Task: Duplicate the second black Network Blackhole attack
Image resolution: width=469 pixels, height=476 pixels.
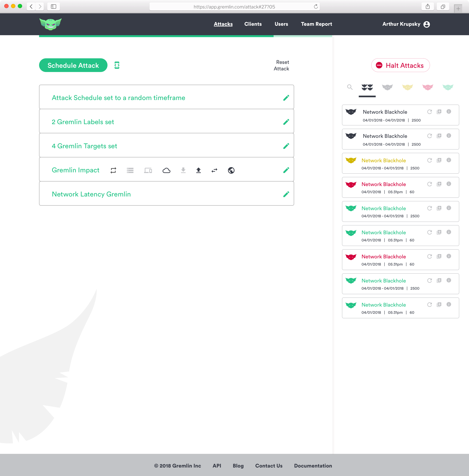Action: point(439,136)
